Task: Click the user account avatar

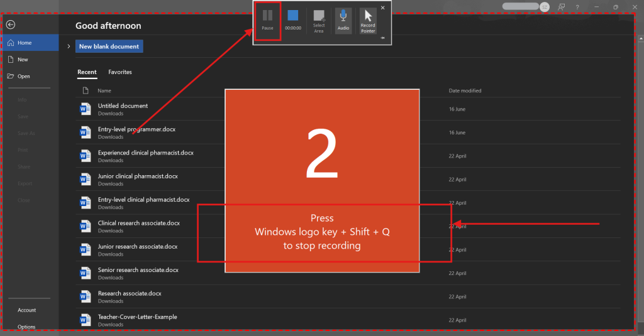Action: click(x=545, y=7)
